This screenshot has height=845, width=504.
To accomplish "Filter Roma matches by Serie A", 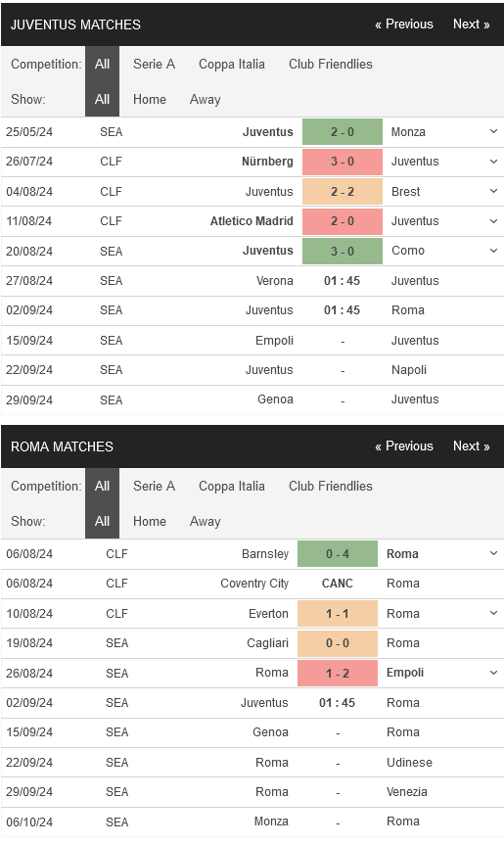I will click(154, 486).
